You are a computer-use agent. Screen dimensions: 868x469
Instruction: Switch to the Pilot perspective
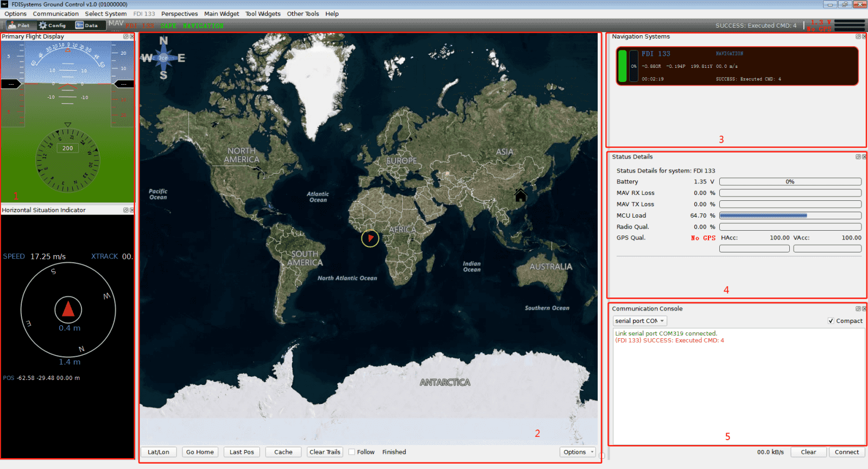20,26
